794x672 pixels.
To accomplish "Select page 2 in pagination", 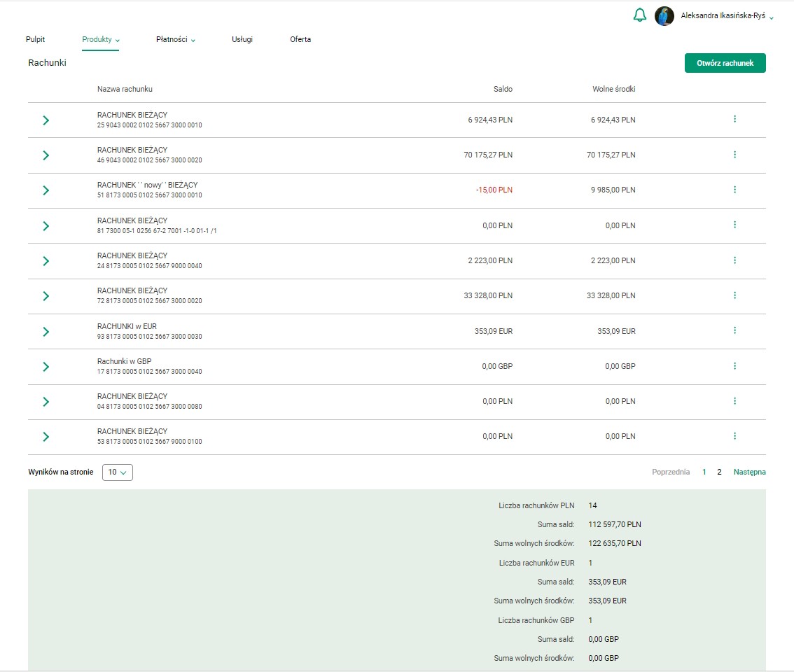I will [x=719, y=472].
